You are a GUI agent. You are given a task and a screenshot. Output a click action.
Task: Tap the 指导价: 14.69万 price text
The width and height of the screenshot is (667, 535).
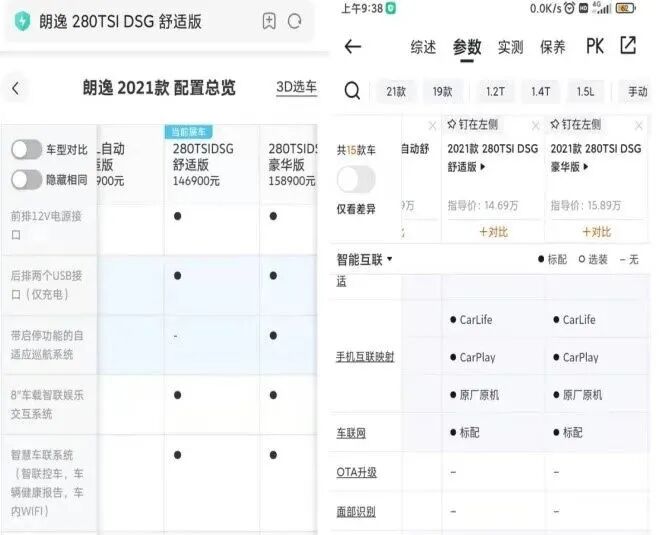point(483,206)
